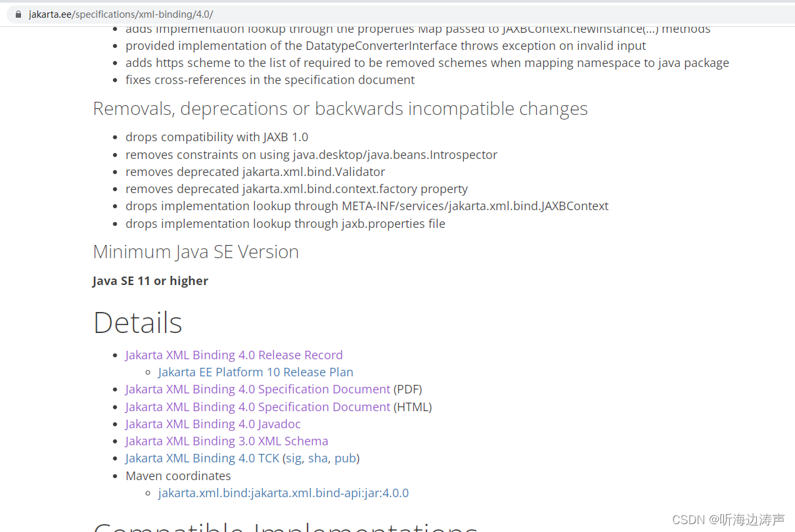Click the Java SE 11 or higher text

coord(150,280)
